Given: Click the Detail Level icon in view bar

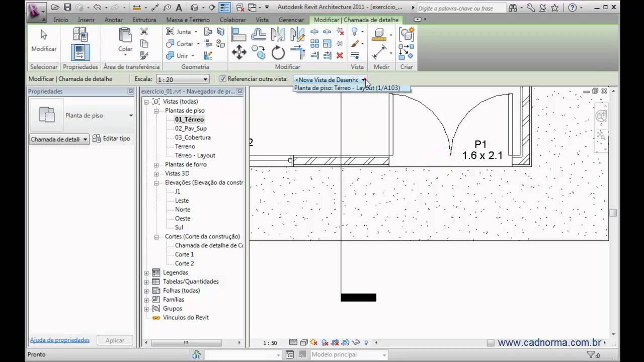Looking at the screenshot, I should pos(293,343).
